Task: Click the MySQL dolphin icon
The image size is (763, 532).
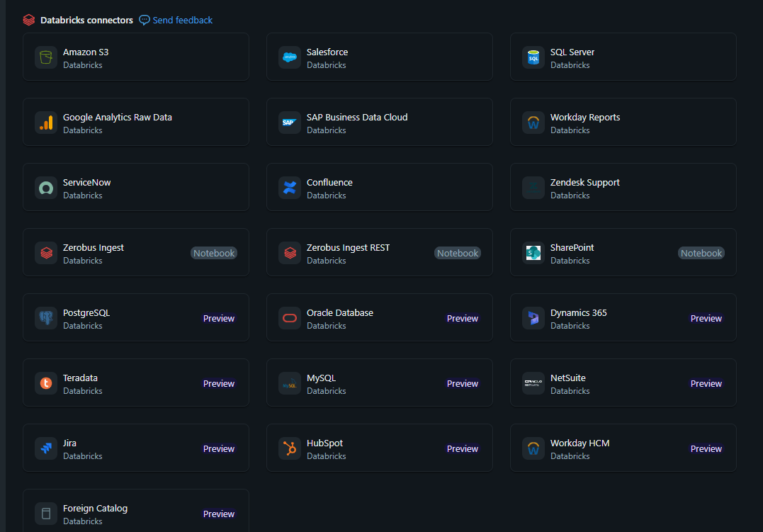Action: [290, 383]
